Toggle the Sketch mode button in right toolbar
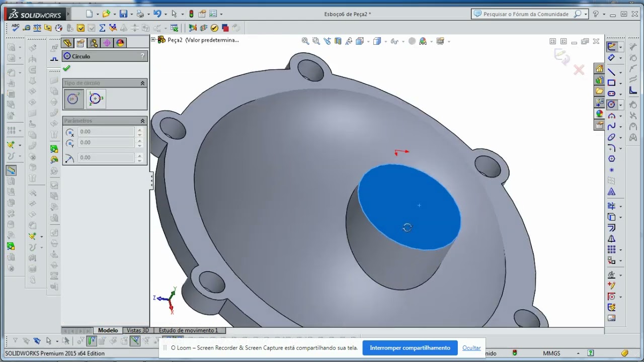 point(611,46)
